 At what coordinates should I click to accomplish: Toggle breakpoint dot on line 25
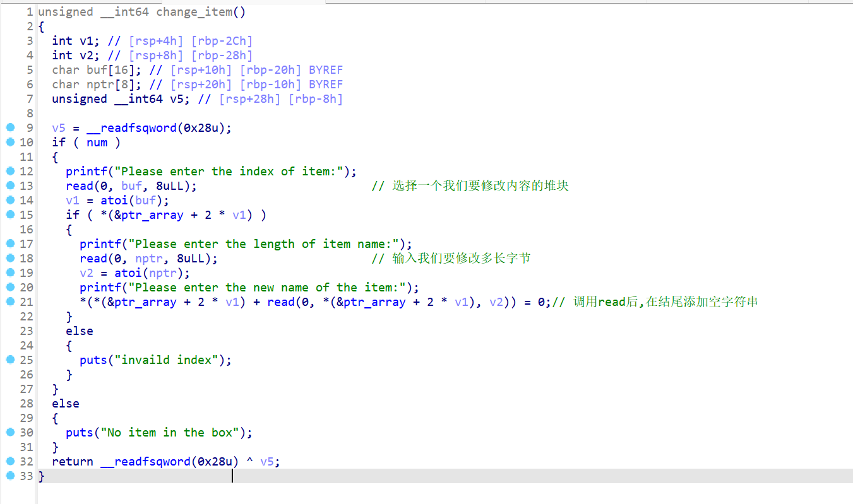pos(9,360)
